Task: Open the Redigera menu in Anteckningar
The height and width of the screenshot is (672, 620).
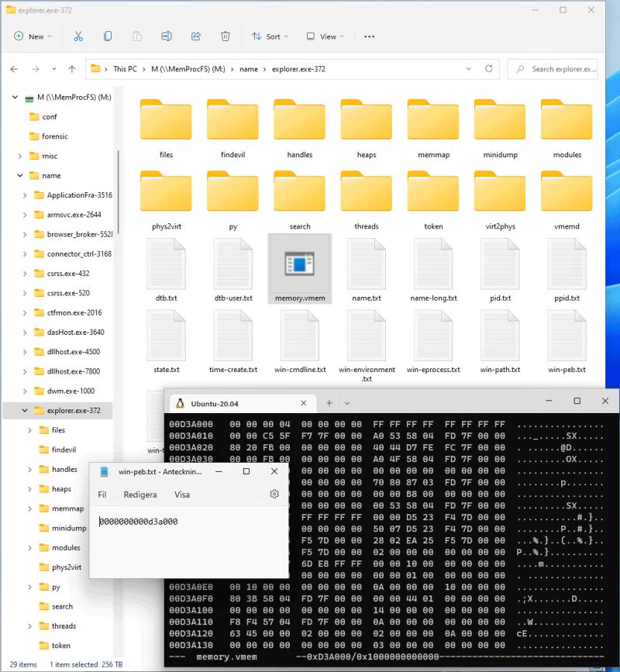Action: [140, 495]
